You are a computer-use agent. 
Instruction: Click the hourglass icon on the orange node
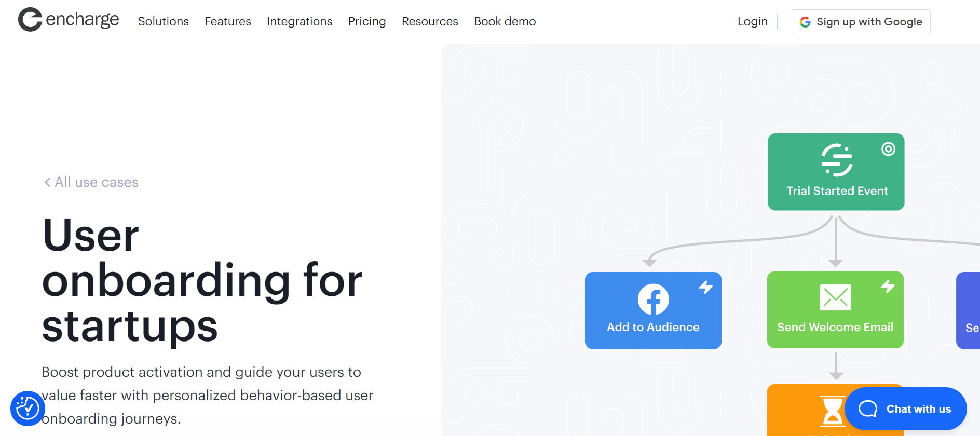pos(832,411)
